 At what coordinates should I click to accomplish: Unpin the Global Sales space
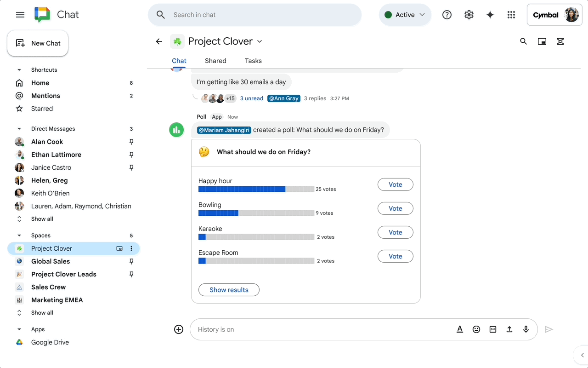tap(131, 261)
